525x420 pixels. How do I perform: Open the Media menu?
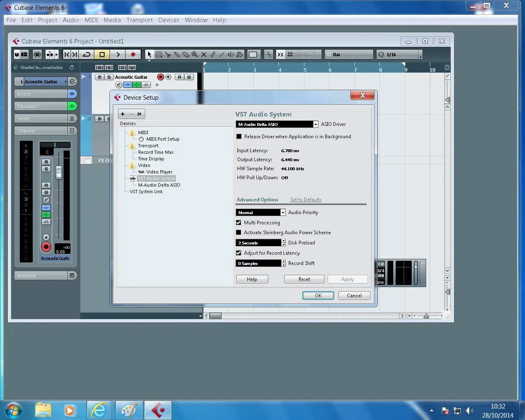[112, 20]
